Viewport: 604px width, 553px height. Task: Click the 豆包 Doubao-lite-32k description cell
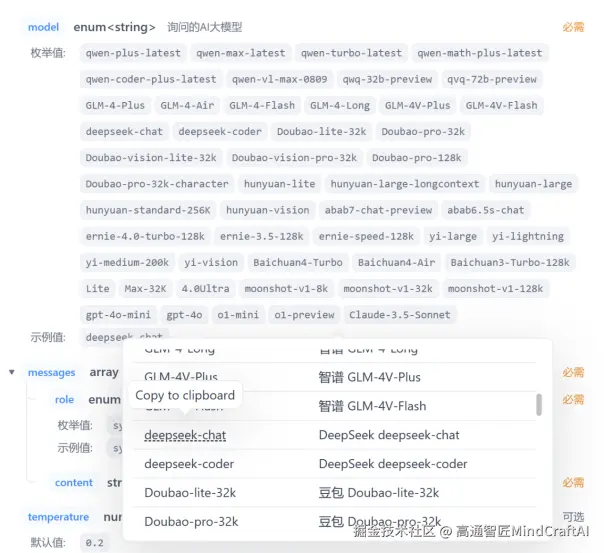coord(379,493)
